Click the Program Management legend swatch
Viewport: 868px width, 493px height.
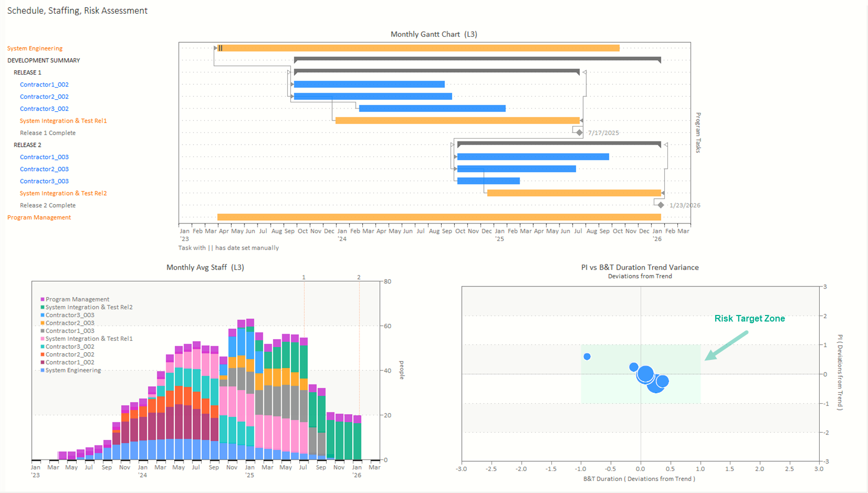coord(42,300)
